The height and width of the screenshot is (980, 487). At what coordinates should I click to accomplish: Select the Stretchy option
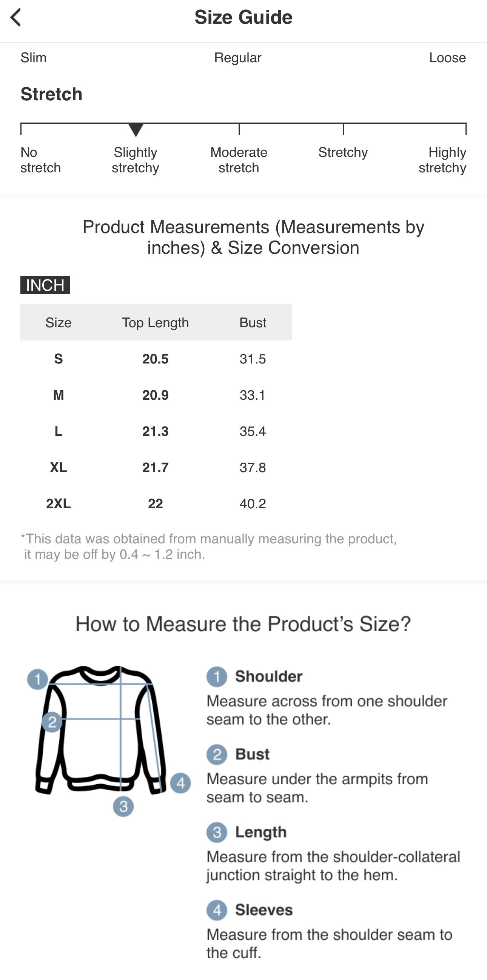342,152
